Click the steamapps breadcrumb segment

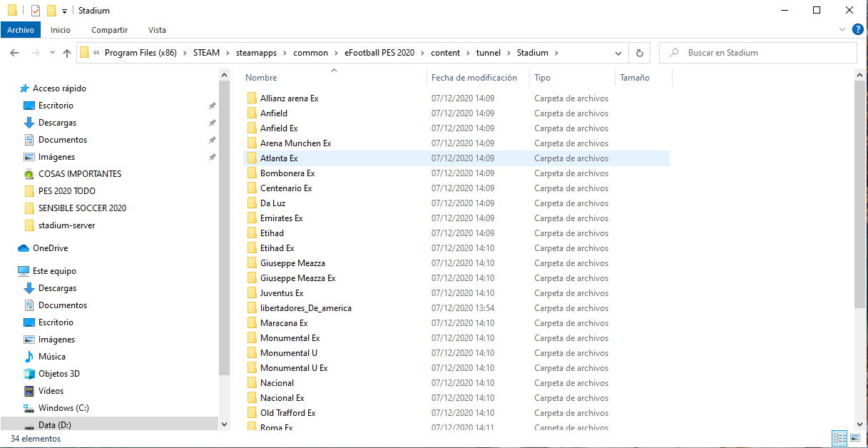(256, 53)
